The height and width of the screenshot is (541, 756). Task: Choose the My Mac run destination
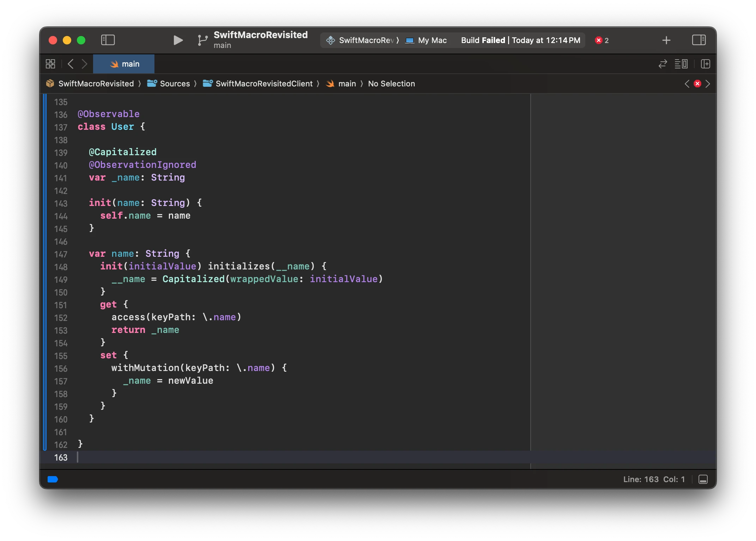426,40
